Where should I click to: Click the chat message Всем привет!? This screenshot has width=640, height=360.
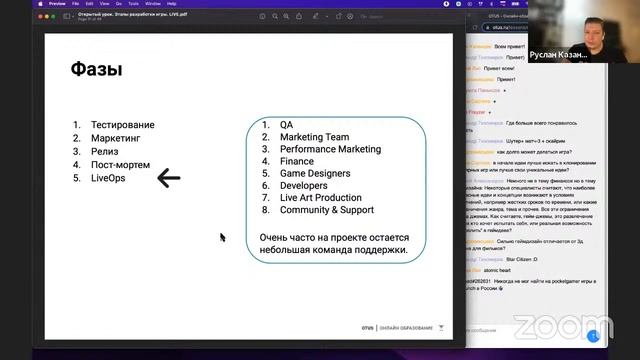point(510,47)
